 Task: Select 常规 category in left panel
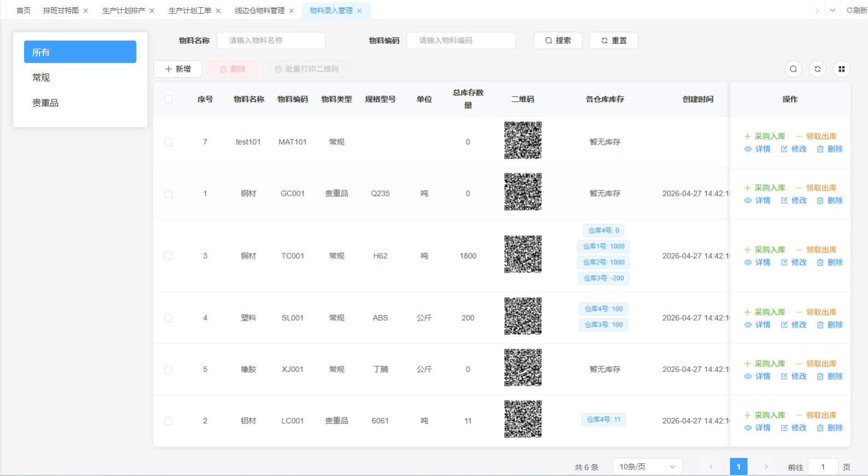(80, 77)
